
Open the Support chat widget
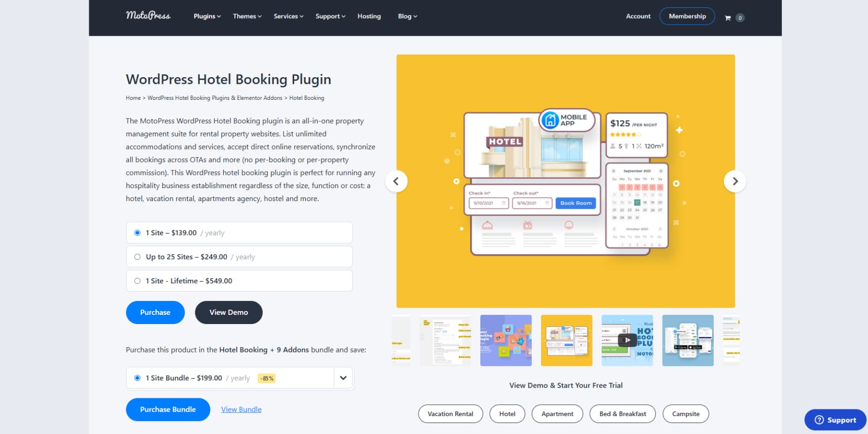pos(835,420)
